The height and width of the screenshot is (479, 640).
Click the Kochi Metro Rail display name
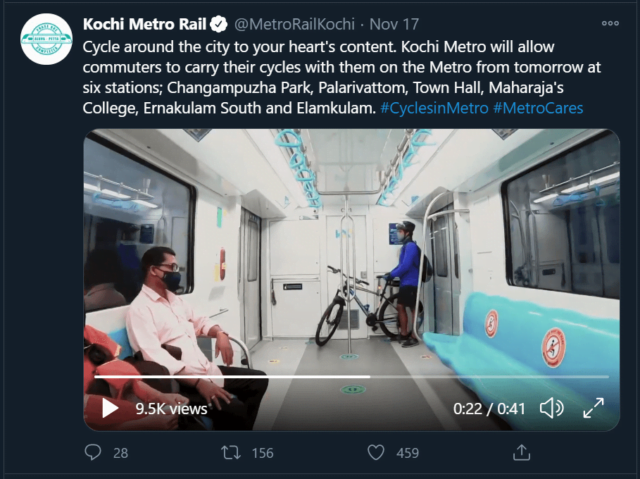(143, 24)
